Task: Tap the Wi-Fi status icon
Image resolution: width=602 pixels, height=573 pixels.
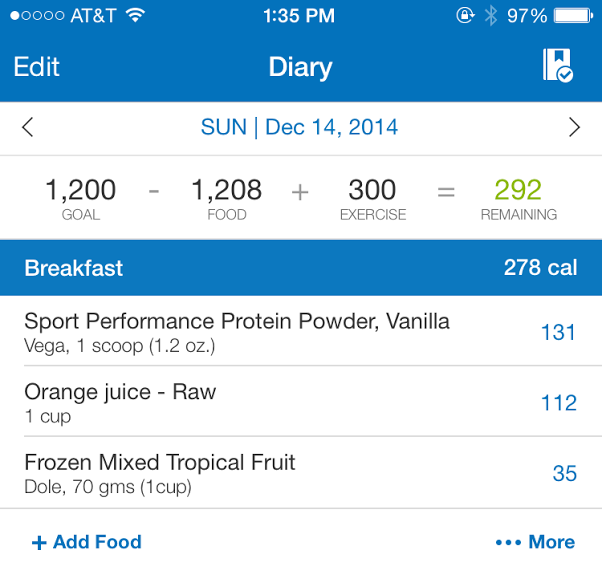Action: tap(135, 15)
